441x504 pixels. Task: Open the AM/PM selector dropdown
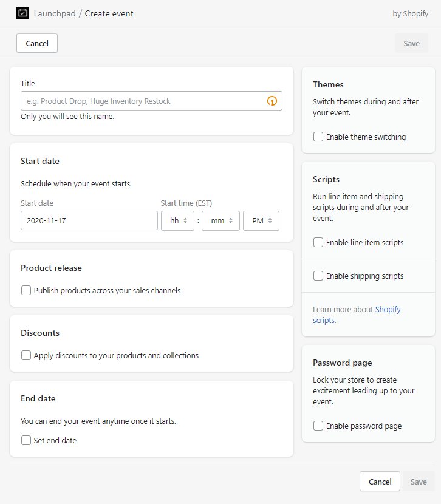261,221
